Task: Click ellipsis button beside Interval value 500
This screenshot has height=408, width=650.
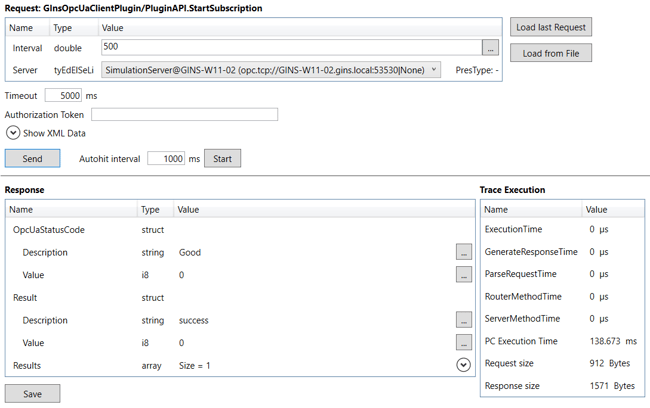Action: tap(490, 47)
